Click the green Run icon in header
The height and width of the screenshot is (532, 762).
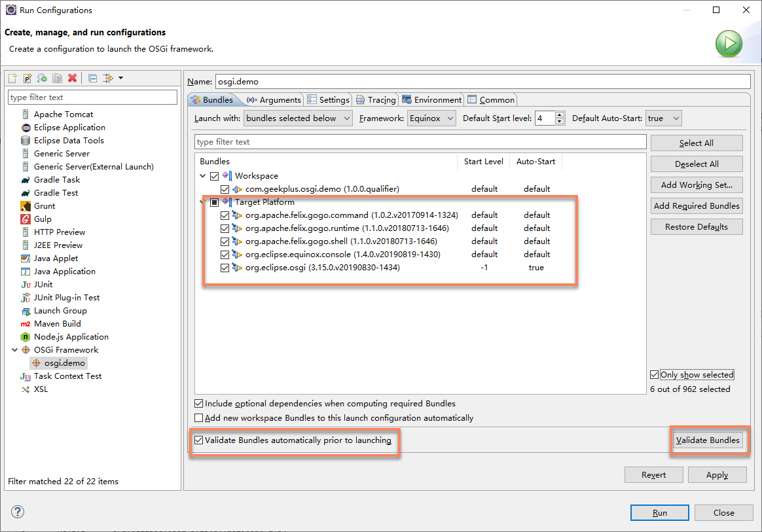click(729, 44)
